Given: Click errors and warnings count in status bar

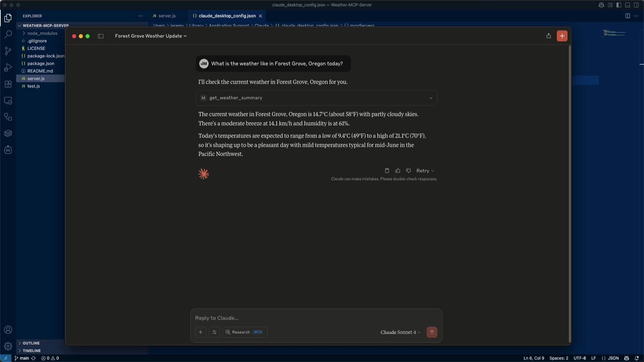Looking at the screenshot, I should click(x=50, y=358).
